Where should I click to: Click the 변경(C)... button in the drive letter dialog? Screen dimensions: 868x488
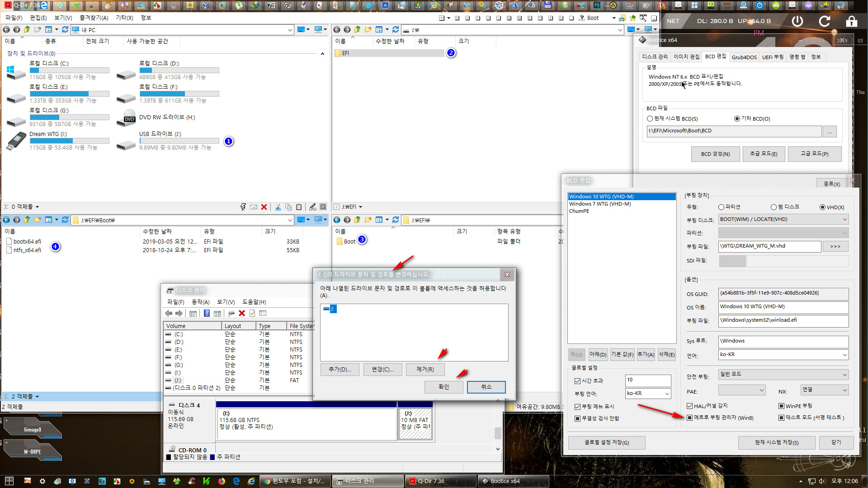[382, 370]
